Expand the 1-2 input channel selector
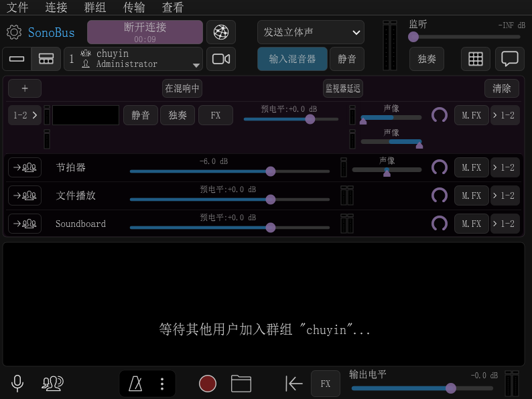Viewport: 532px width, 399px height. [25, 115]
